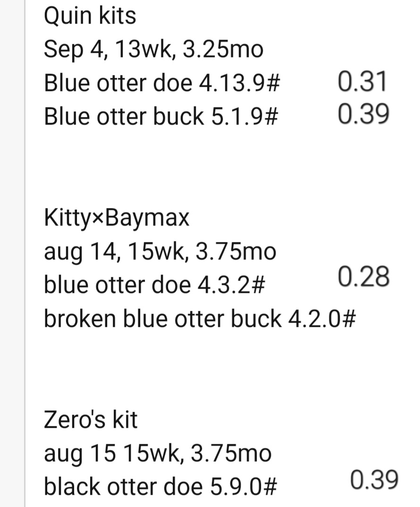
Task: Select the 0.31 value
Action: 362,82
